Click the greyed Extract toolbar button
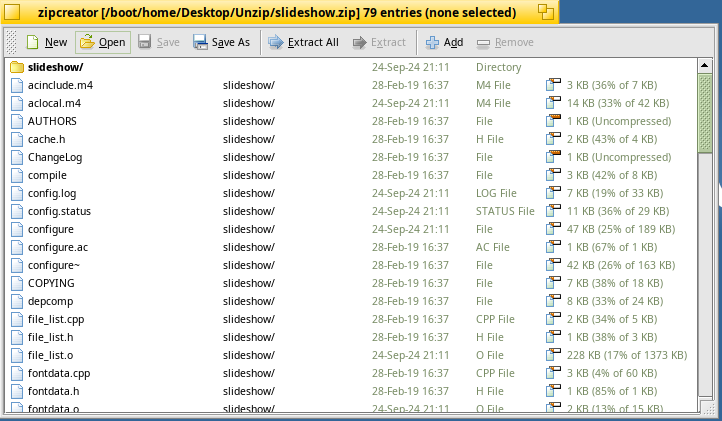This screenshot has width=722, height=421. click(x=379, y=42)
